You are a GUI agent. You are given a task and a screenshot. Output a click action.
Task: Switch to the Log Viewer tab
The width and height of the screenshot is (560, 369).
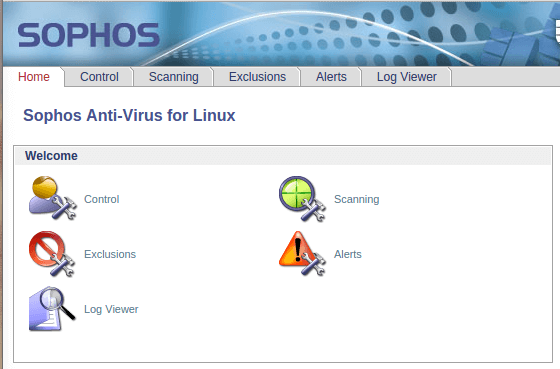pos(407,77)
